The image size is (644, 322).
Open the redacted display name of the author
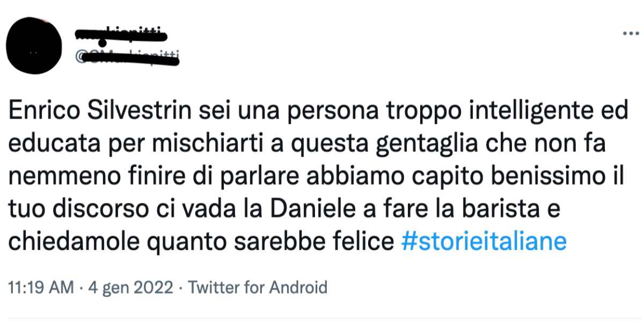(120, 34)
